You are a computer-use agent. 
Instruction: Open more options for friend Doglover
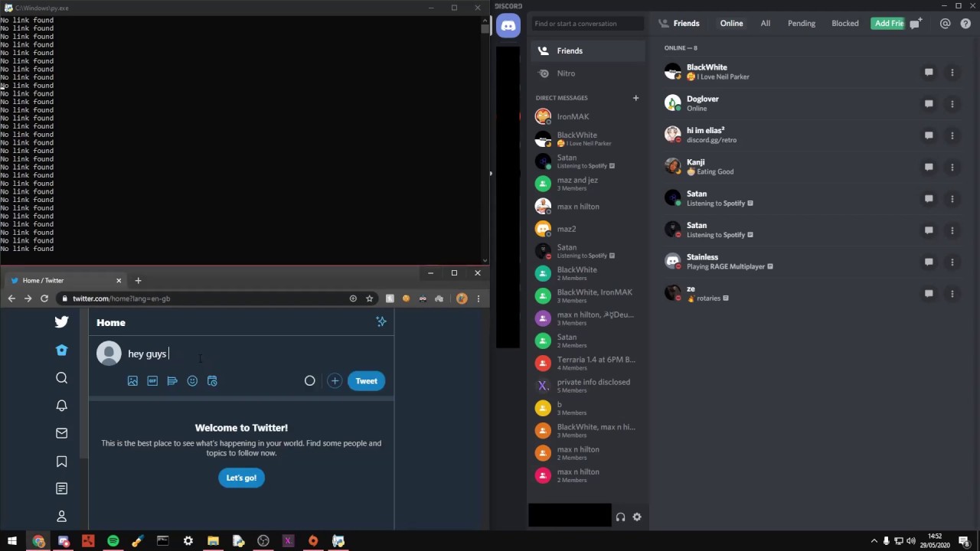952,104
